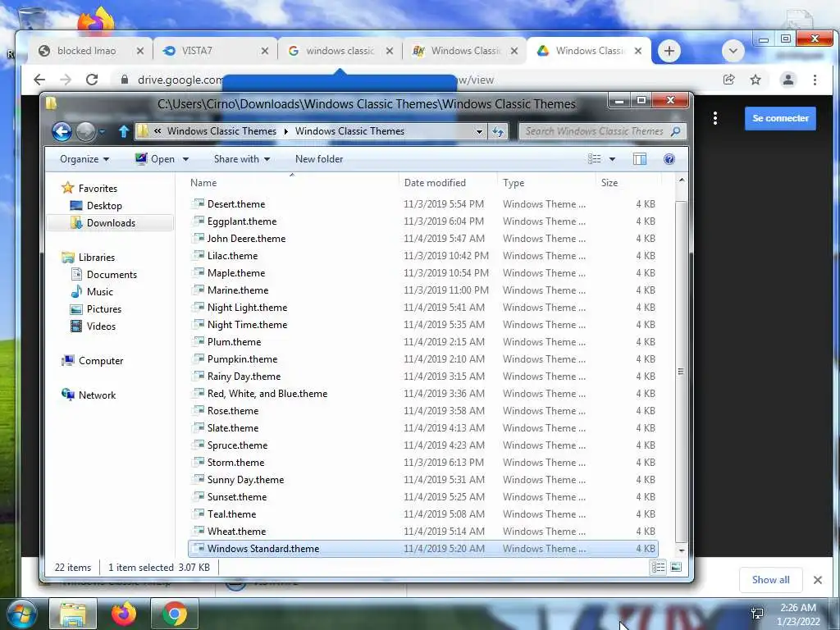This screenshot has width=840, height=630.
Task: Open Chrome tab search dropdown
Action: (x=733, y=51)
